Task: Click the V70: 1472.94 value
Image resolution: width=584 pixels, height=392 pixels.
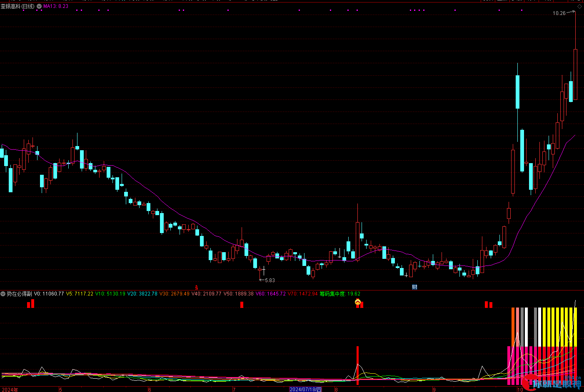Action: 303,294
